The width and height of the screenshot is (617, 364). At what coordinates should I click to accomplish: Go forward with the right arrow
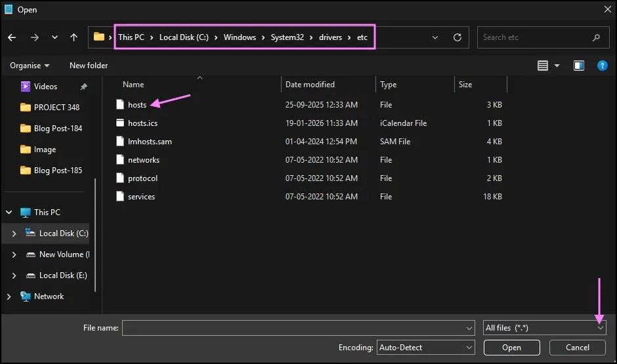(35, 37)
